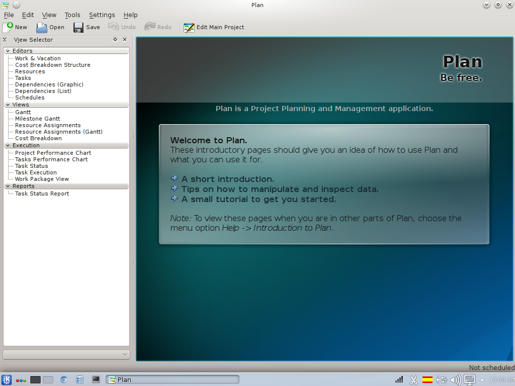Screen dimensions: 515x386
Task: Click the Undo toolbar icon
Action: [113, 27]
